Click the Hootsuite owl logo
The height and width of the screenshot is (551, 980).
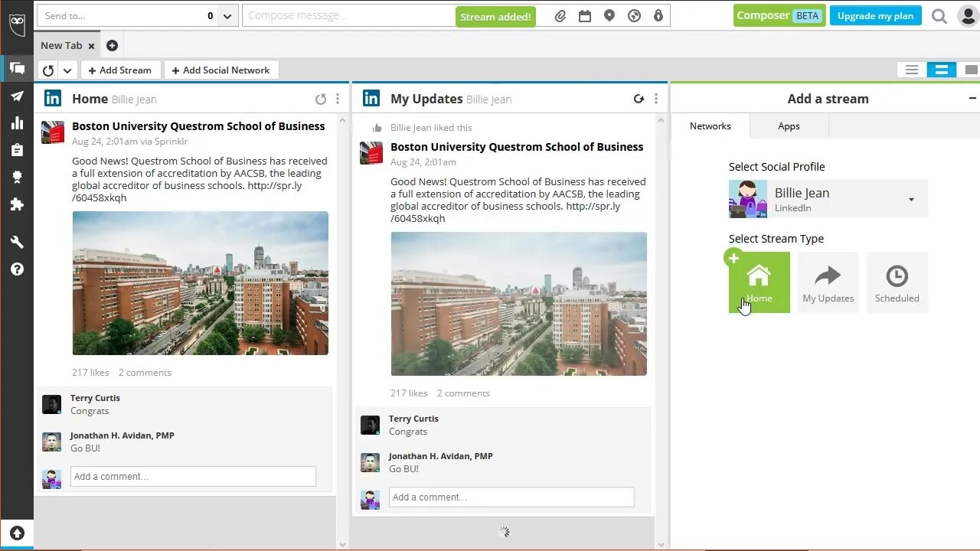(17, 24)
